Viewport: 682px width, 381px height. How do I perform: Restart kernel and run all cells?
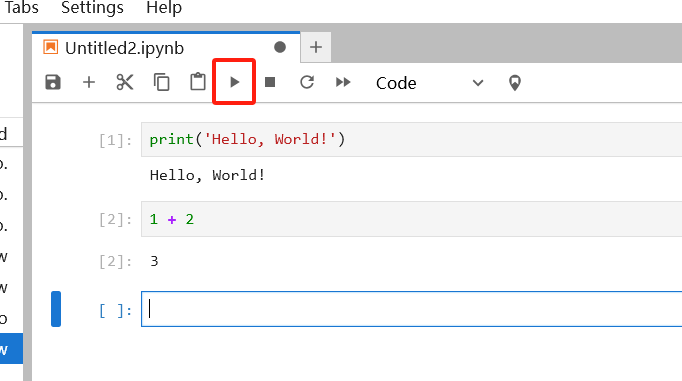[x=343, y=82]
